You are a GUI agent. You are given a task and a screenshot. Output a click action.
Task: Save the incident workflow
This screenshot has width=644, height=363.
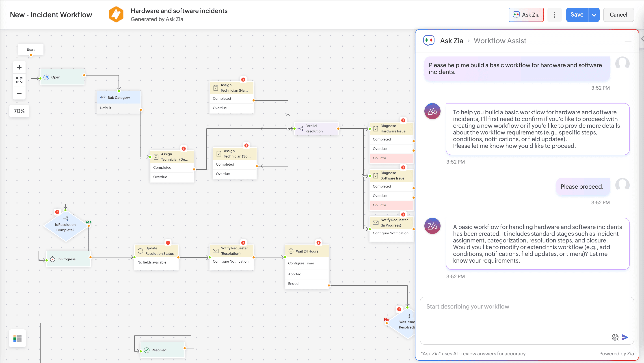[577, 15]
